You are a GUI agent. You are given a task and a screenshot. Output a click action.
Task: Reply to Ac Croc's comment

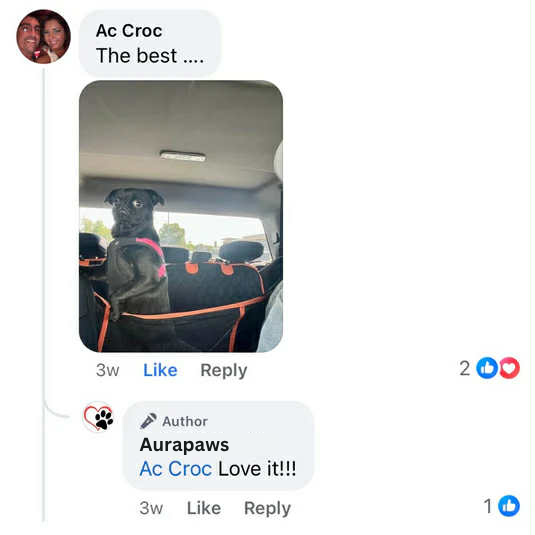pyautogui.click(x=224, y=371)
